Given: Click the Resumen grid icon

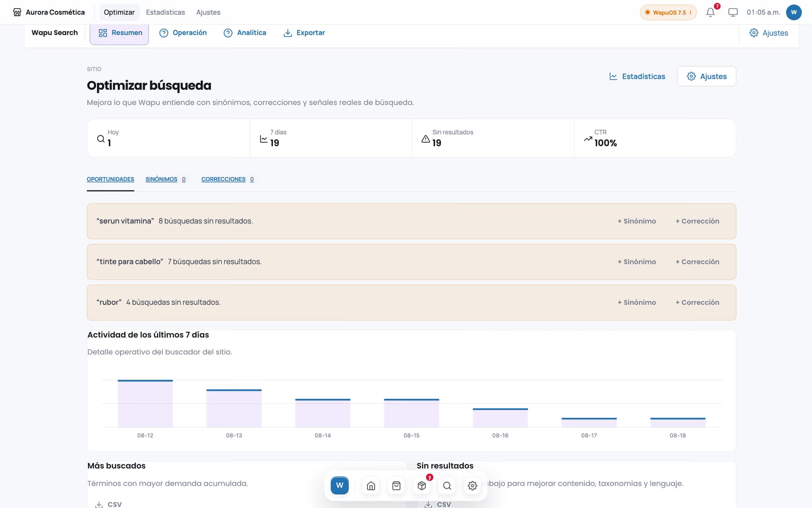Looking at the screenshot, I should pyautogui.click(x=103, y=33).
